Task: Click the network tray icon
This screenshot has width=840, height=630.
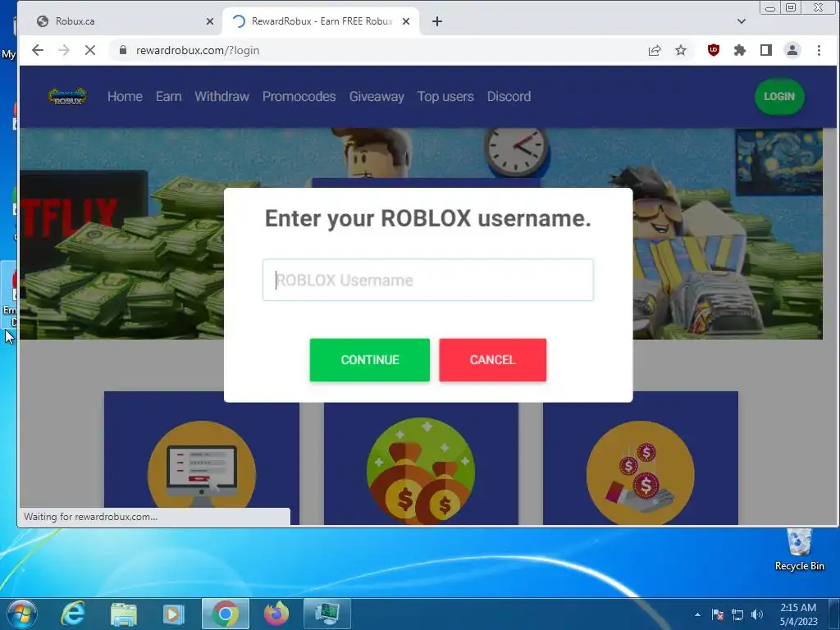Action: [737, 614]
